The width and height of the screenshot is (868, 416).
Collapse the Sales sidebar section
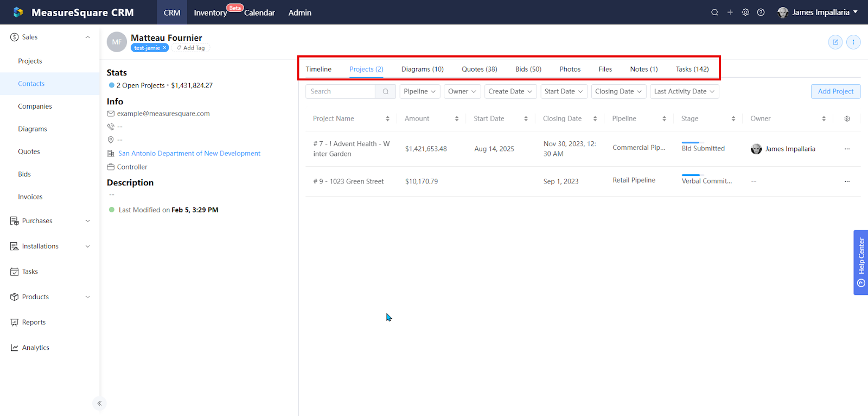pyautogui.click(x=88, y=37)
